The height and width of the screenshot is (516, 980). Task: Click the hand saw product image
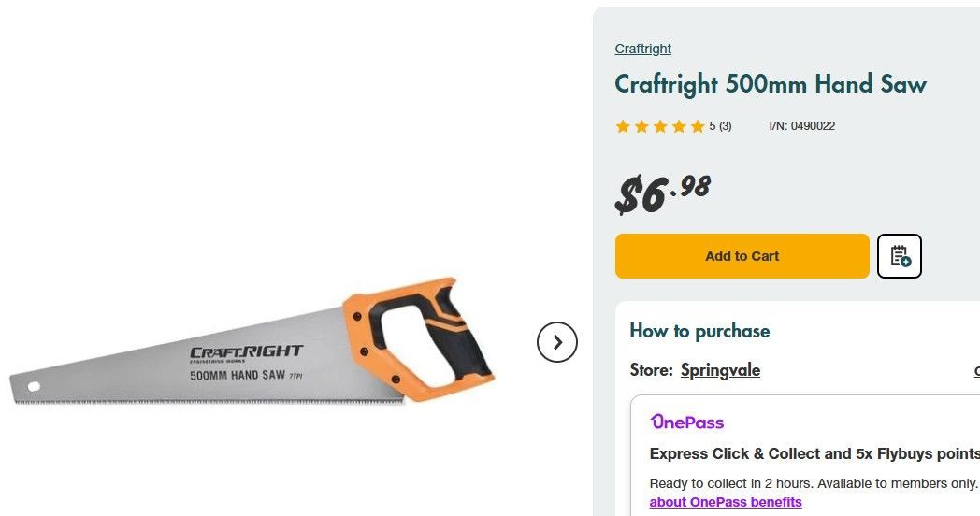click(x=252, y=346)
